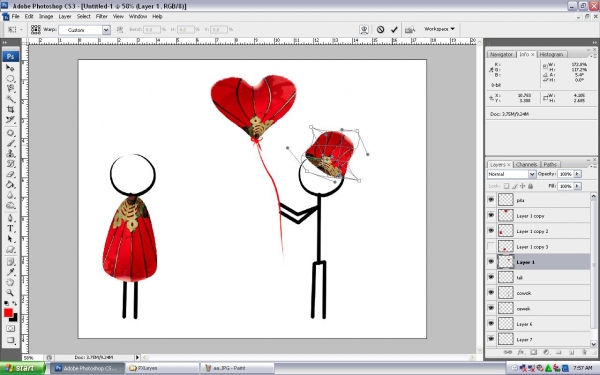The width and height of the screenshot is (600, 375).
Task: Open the Fill slider arrow
Action: click(577, 186)
